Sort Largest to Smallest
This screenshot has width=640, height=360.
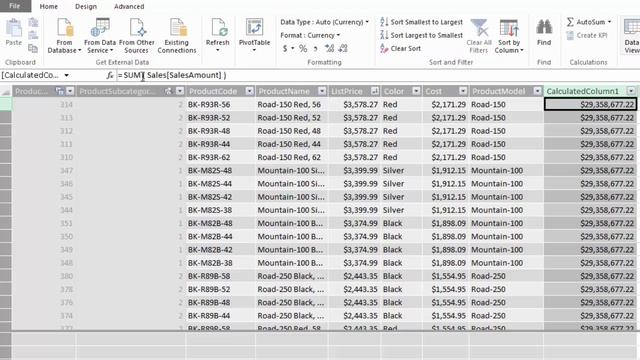point(422,36)
